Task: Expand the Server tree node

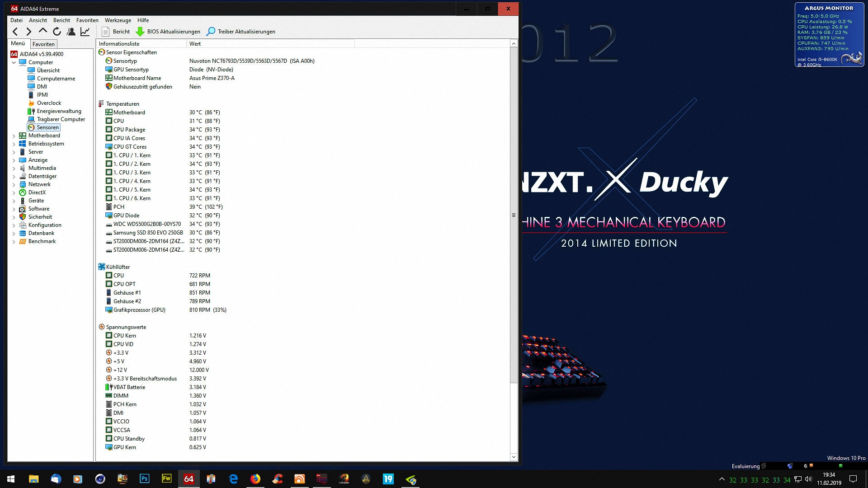Action: point(14,152)
